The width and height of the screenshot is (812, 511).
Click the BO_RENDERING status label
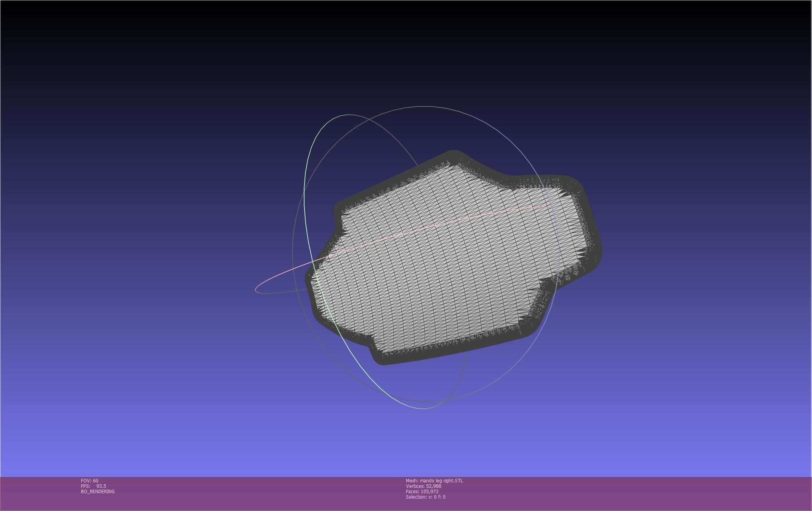point(98,491)
